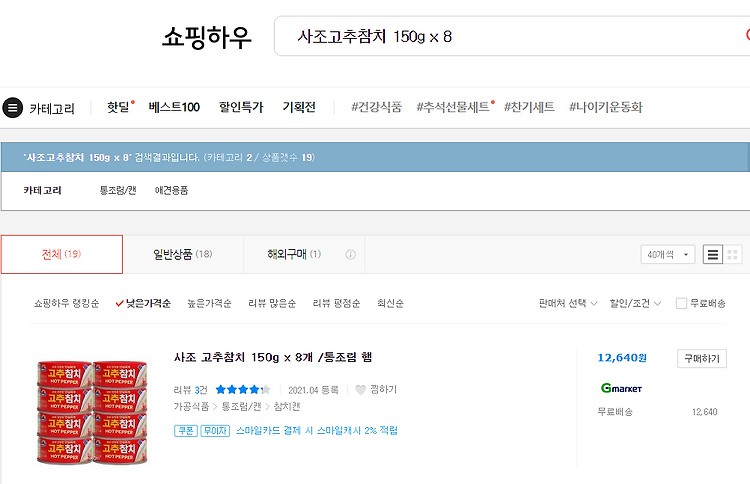Open the 고추참치 product thumbnail
Image resolution: width=750 pixels, height=484 pixels.
coord(92,412)
